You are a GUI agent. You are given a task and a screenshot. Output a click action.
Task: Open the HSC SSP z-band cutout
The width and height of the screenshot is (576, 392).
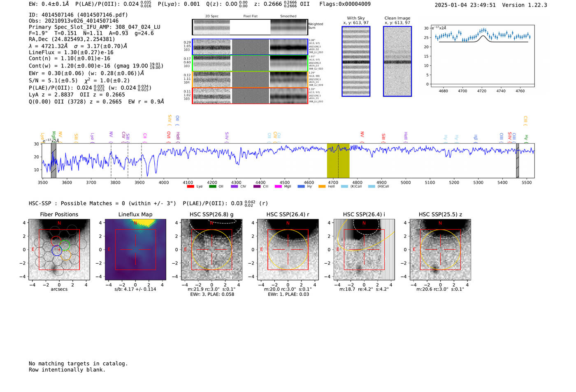pyautogui.click(x=440, y=250)
